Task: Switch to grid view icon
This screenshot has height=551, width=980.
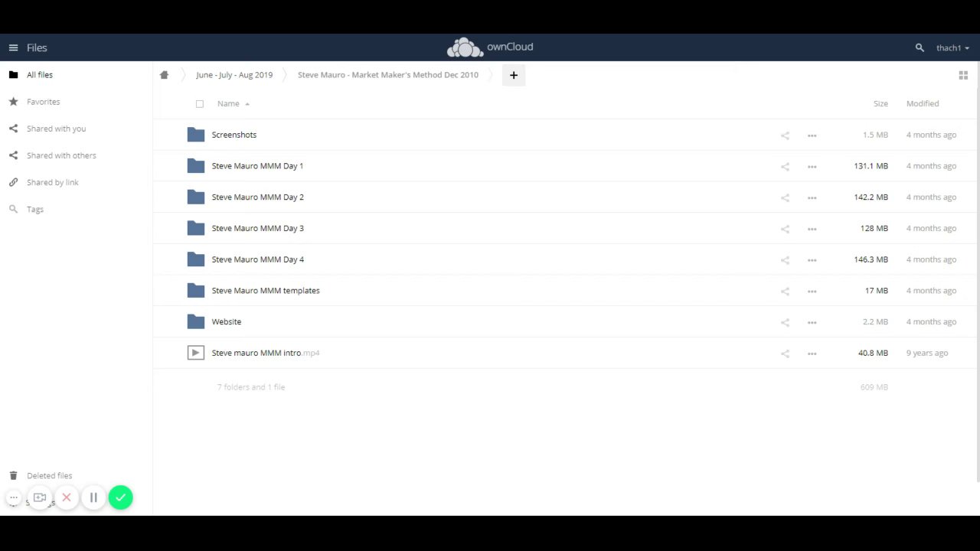Action: pyautogui.click(x=963, y=75)
